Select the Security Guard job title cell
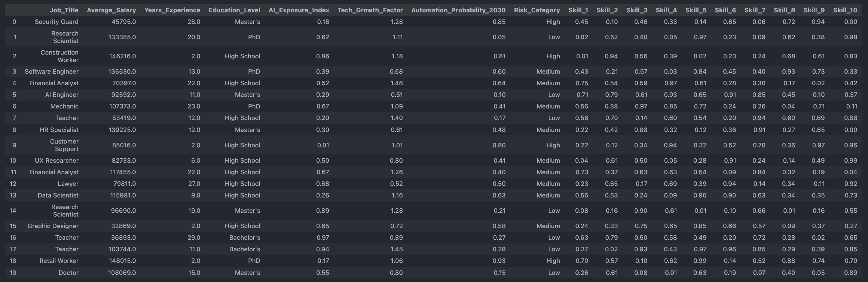Screen dimensions: 868x282 [56, 22]
